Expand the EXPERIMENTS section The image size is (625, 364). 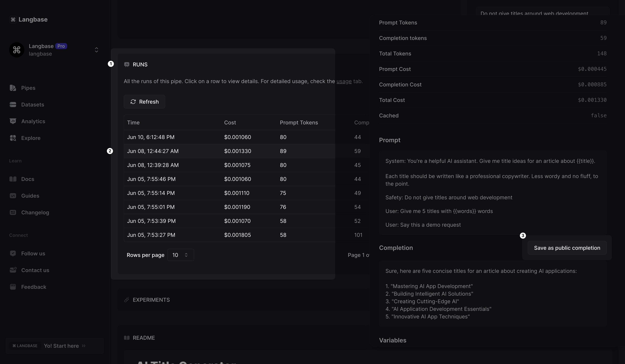pos(151,300)
